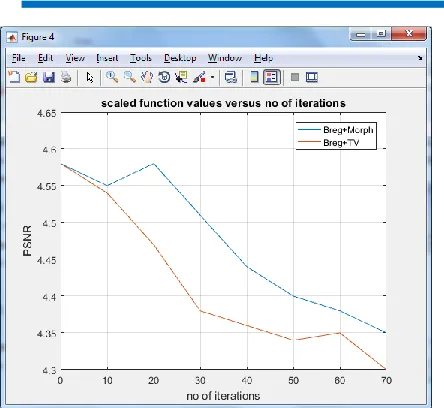Viewport: 444px width, 408px height.
Task: Click the orange Breg+TV line at 30 iterations
Action: click(x=201, y=311)
